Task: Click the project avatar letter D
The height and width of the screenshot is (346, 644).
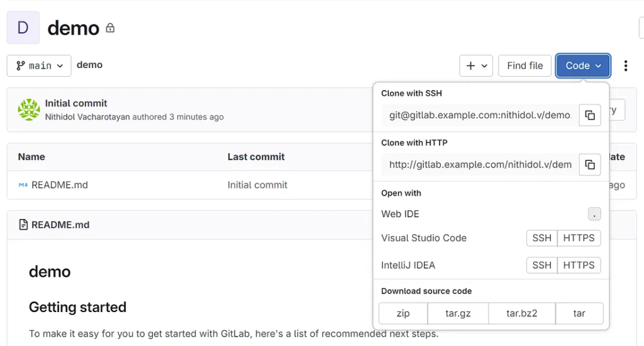Action: (23, 28)
